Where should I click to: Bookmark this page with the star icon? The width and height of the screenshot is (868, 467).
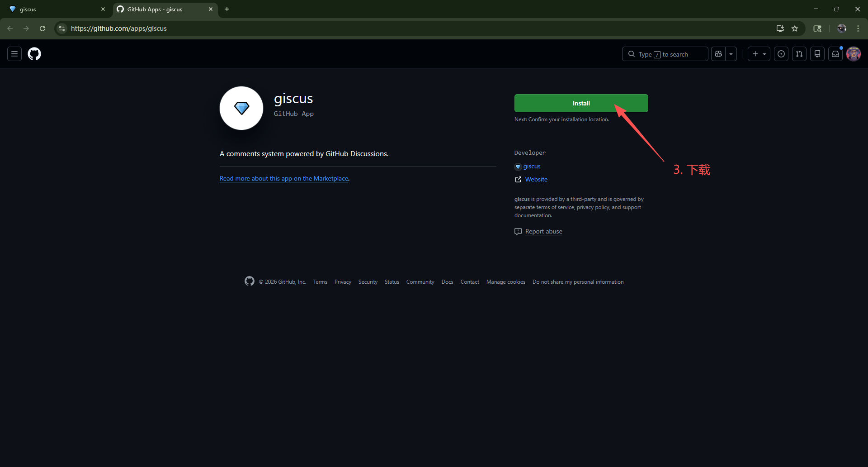click(795, 29)
